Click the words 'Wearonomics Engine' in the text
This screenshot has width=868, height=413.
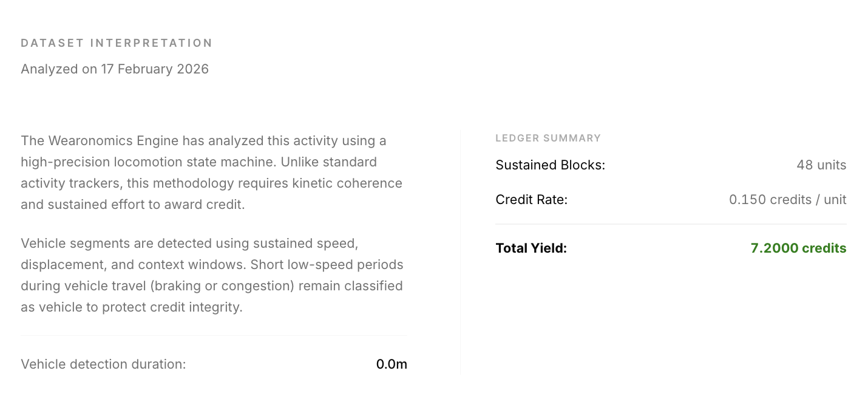tap(114, 141)
